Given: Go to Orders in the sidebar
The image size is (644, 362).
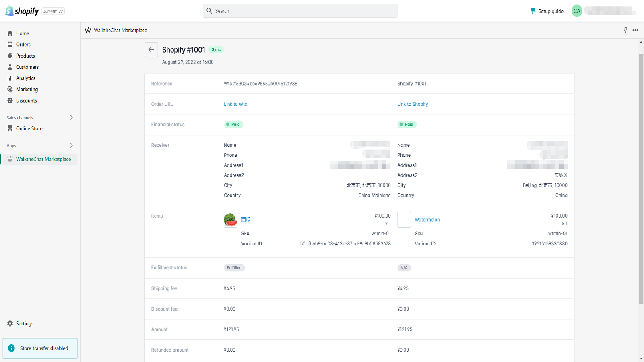Looking at the screenshot, I should (x=23, y=45).
